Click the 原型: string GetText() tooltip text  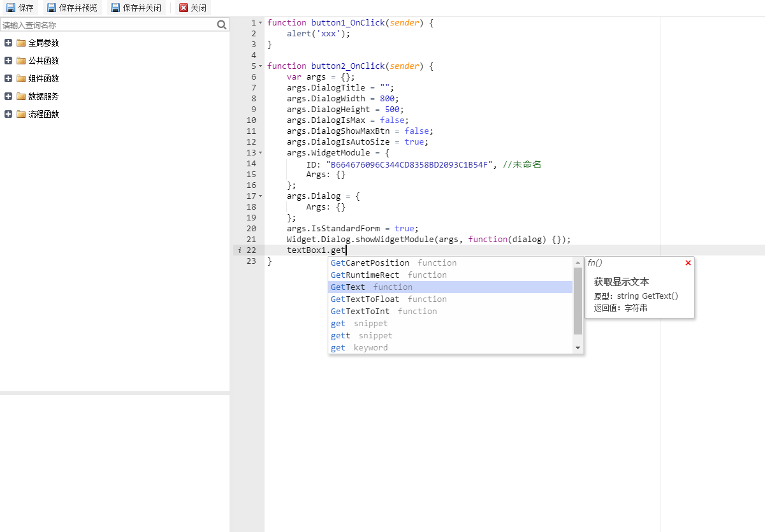coord(636,296)
